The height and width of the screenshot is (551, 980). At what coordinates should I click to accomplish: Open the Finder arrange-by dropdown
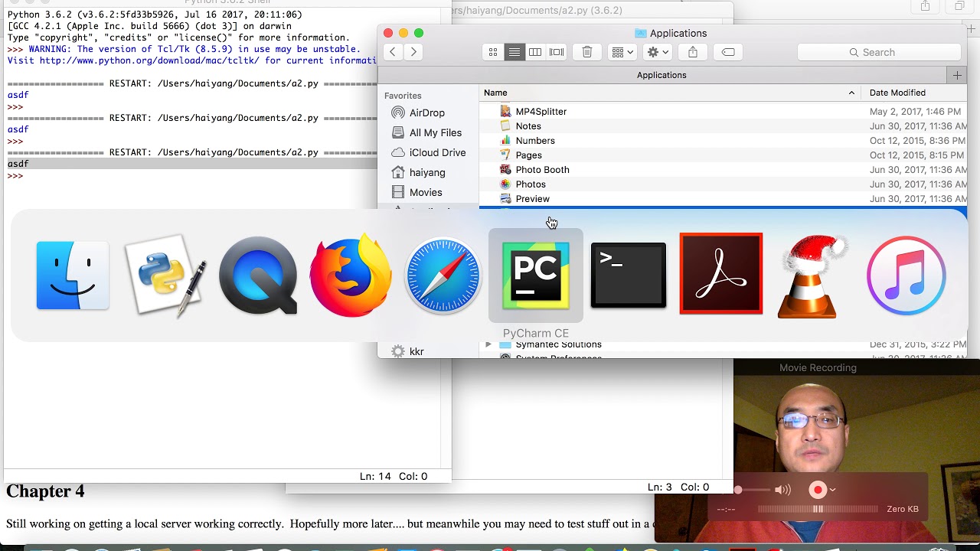(622, 52)
